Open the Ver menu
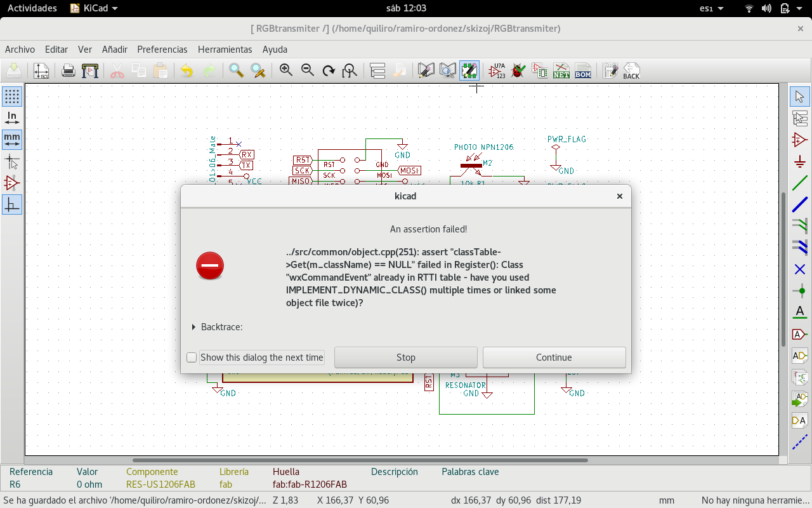812x508 pixels. pos(85,49)
